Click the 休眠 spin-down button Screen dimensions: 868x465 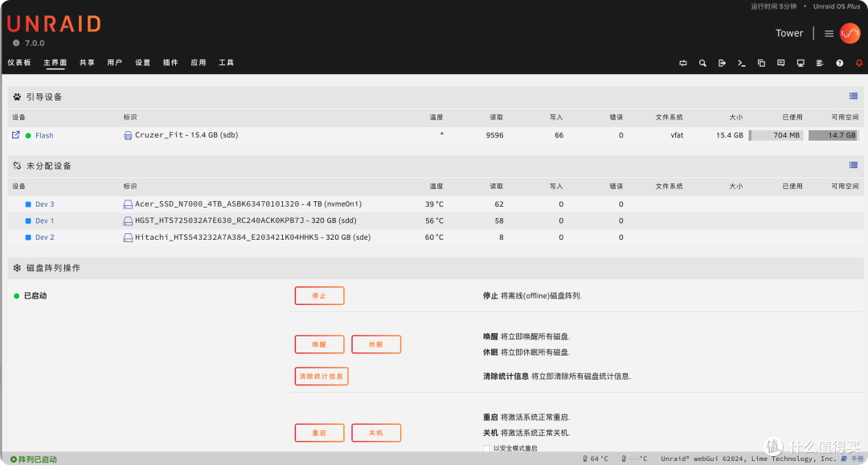pyautogui.click(x=376, y=345)
